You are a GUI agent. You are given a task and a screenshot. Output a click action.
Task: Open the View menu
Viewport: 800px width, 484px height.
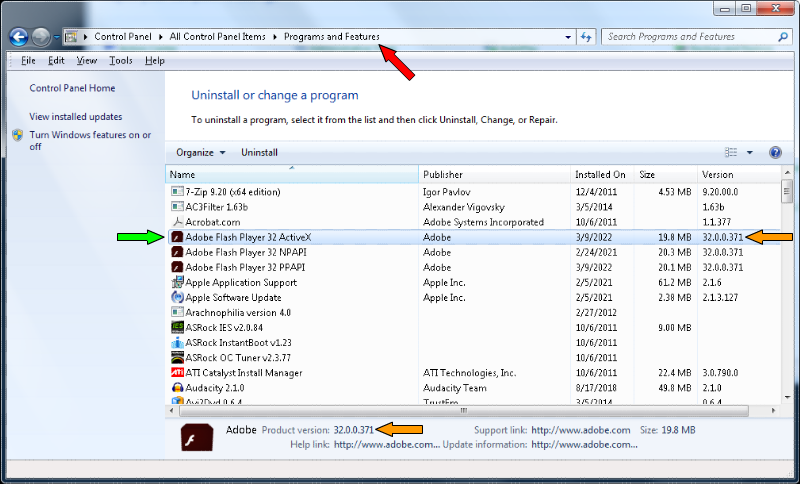tap(87, 61)
